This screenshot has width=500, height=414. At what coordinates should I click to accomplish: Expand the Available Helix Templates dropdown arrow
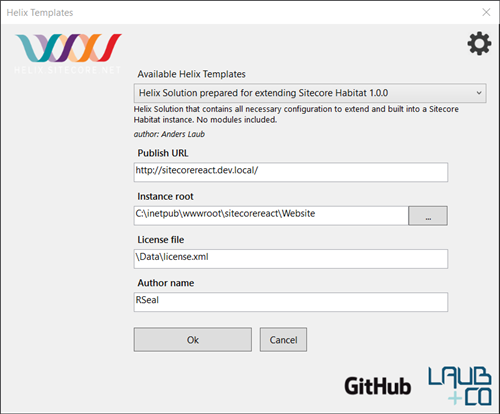point(479,93)
